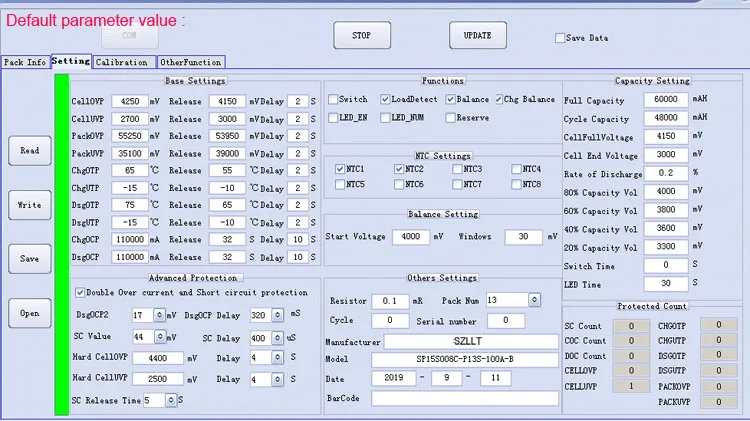Click the 80% Capacity Vol field
The image size is (750, 421).
pos(666,191)
